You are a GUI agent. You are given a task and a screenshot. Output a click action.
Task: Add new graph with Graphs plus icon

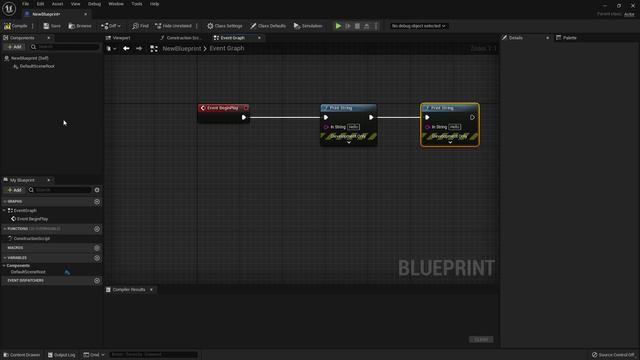click(x=97, y=202)
